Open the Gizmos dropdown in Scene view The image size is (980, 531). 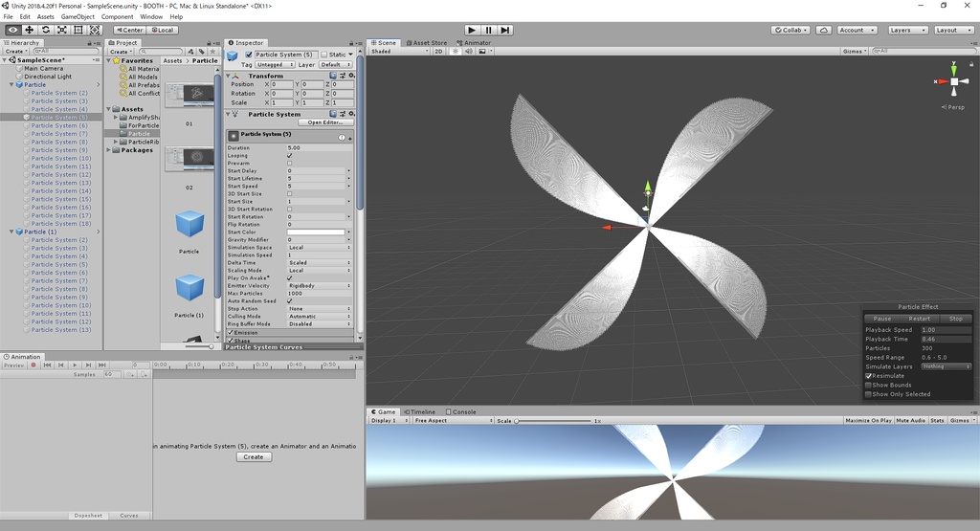tap(855, 52)
